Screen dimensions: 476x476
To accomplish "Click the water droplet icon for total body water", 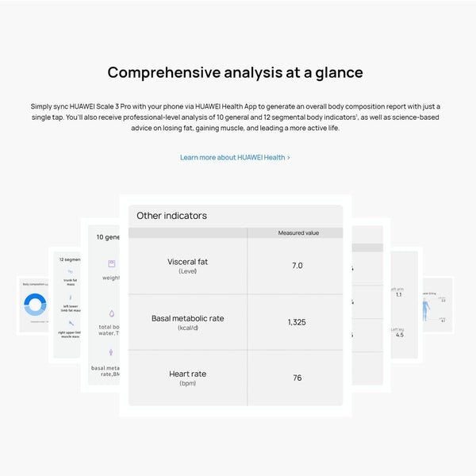I will click(x=112, y=313).
